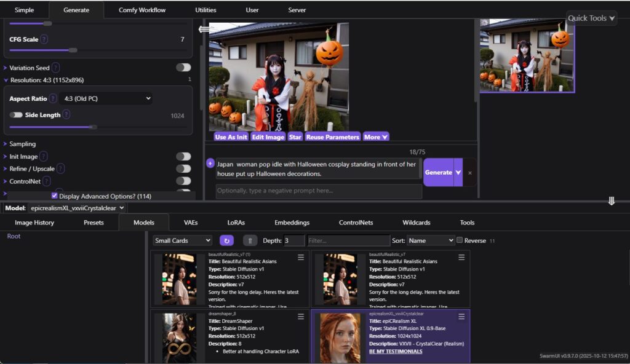Click the plus icon beside the prompt

click(x=210, y=164)
